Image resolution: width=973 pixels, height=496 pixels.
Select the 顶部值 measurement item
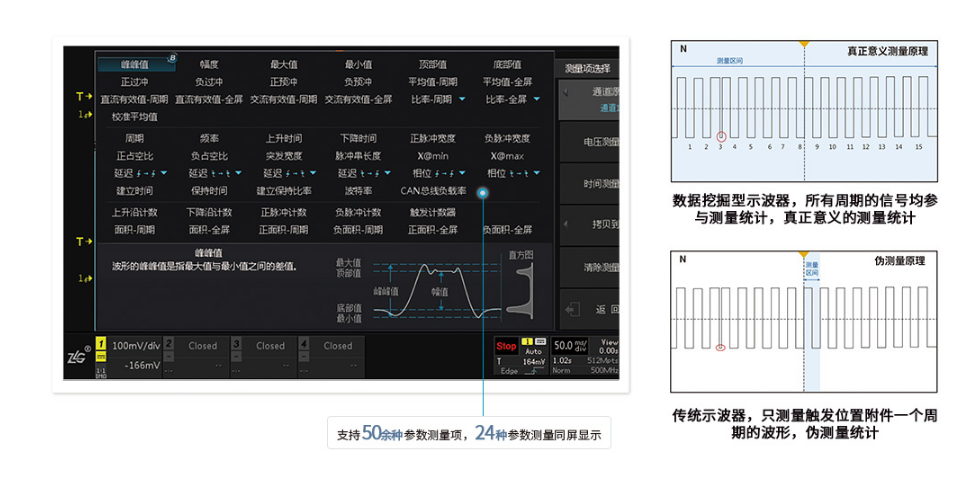click(433, 65)
